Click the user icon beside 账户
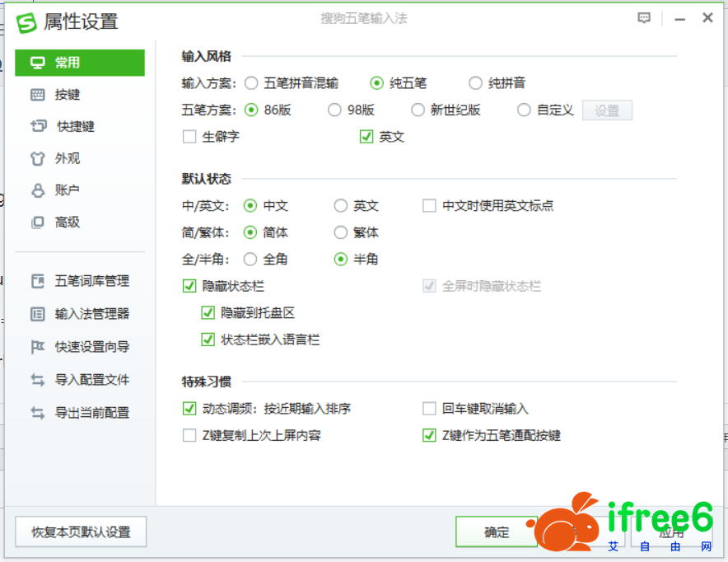The image size is (728, 562). [38, 190]
